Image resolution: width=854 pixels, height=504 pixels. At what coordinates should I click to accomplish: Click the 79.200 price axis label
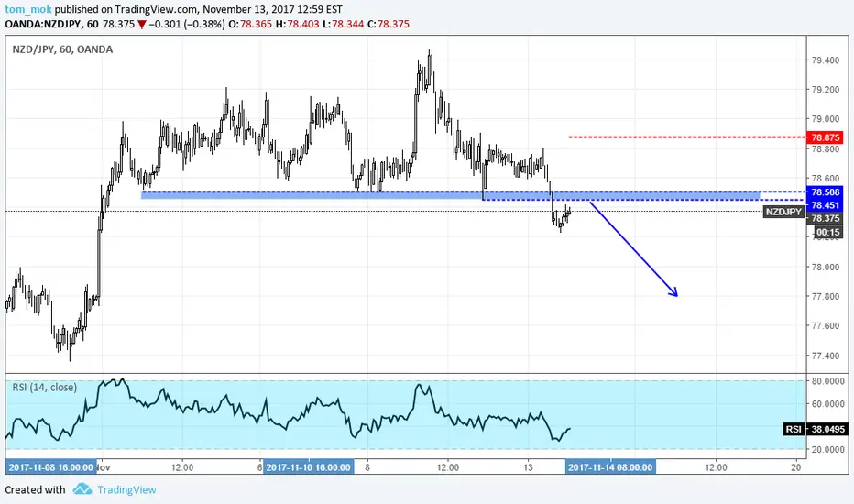tap(825, 90)
